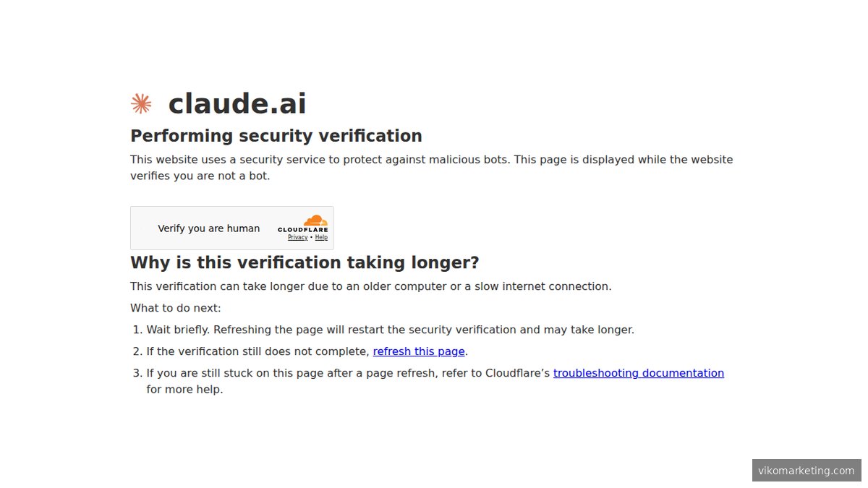Click the claude.ai site title
This screenshot has height=488, width=868.
(237, 103)
